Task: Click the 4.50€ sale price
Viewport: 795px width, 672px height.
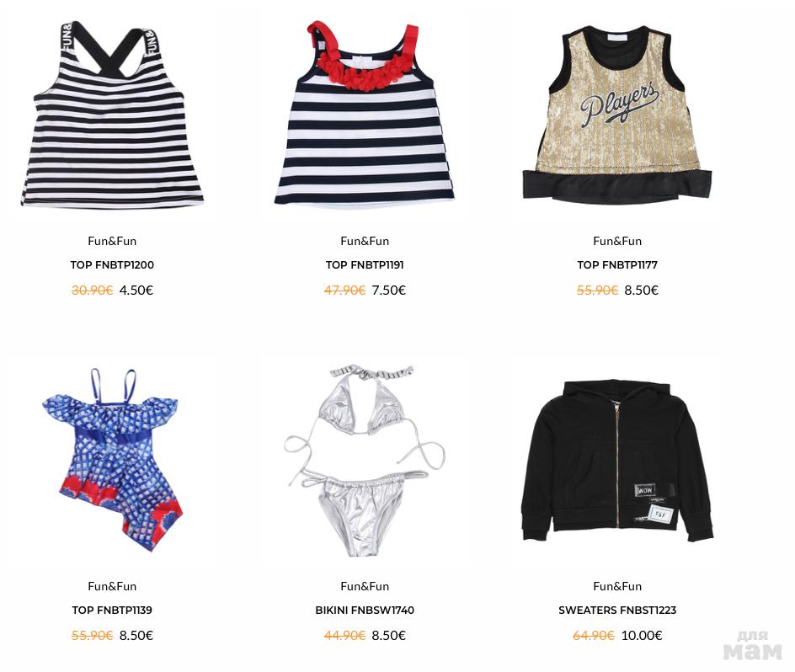Action: (x=136, y=290)
